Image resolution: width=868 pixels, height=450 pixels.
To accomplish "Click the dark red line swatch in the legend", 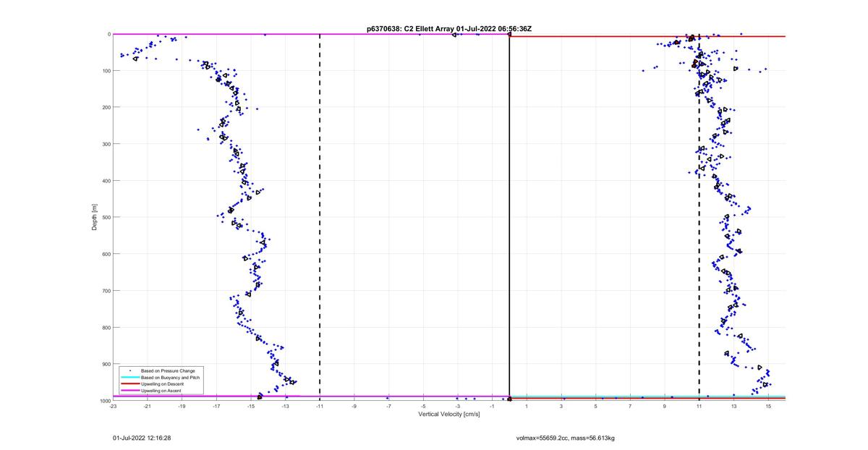I will pyautogui.click(x=129, y=383).
